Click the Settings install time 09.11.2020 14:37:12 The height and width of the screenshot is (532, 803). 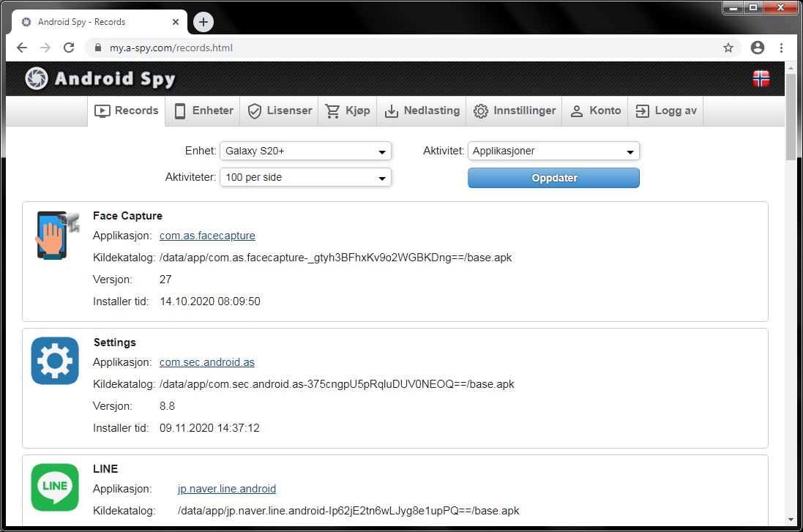click(209, 427)
